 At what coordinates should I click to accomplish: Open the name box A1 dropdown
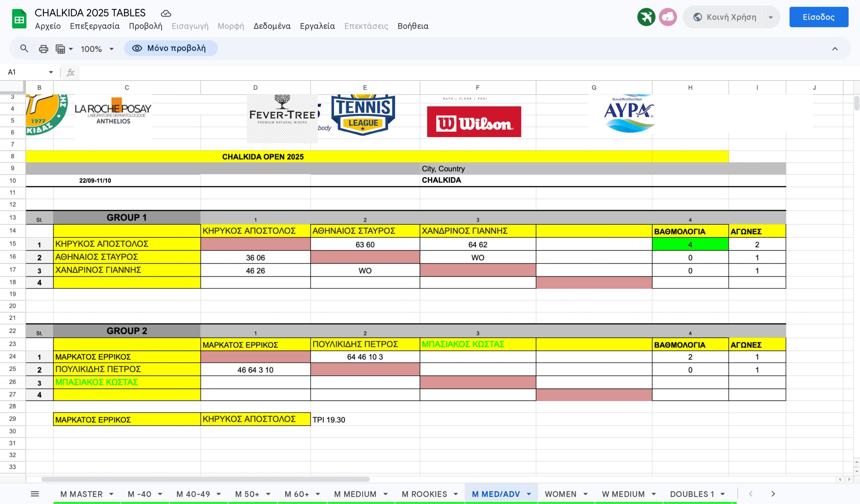coord(51,72)
